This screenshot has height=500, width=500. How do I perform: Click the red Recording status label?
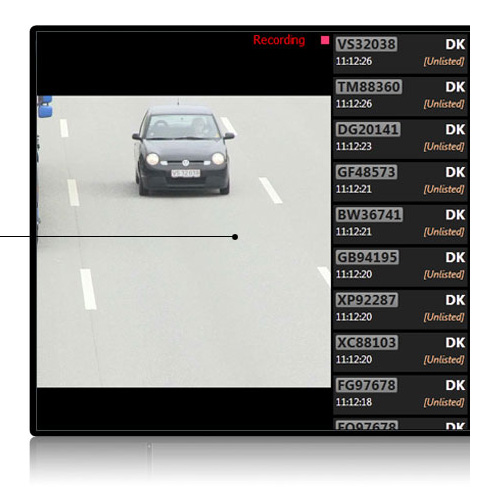point(279,40)
